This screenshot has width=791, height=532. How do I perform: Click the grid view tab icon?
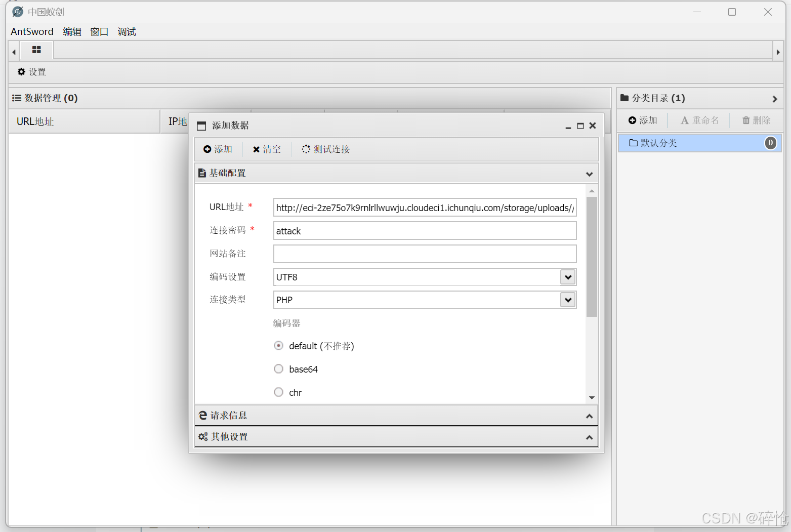[x=36, y=50]
